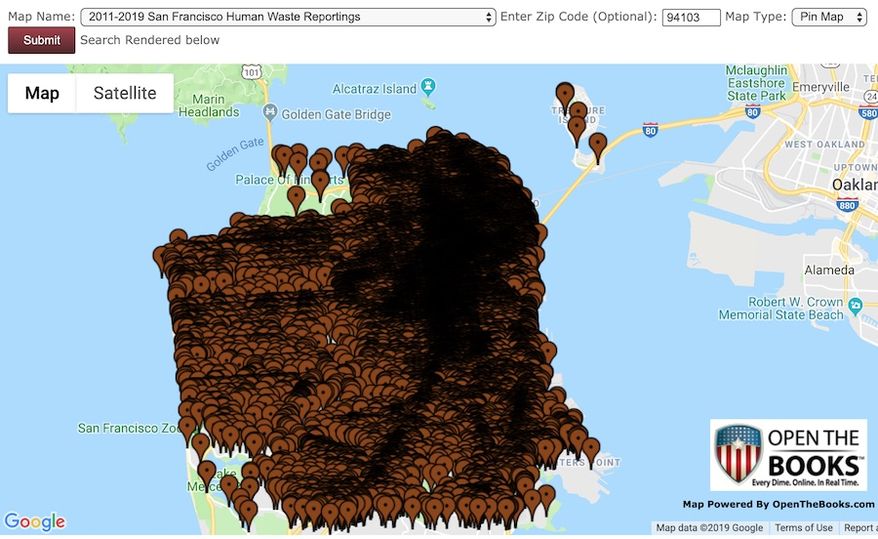Click the easternmost pin near Hunters Point
This screenshot has height=539, width=878.
click(x=591, y=448)
